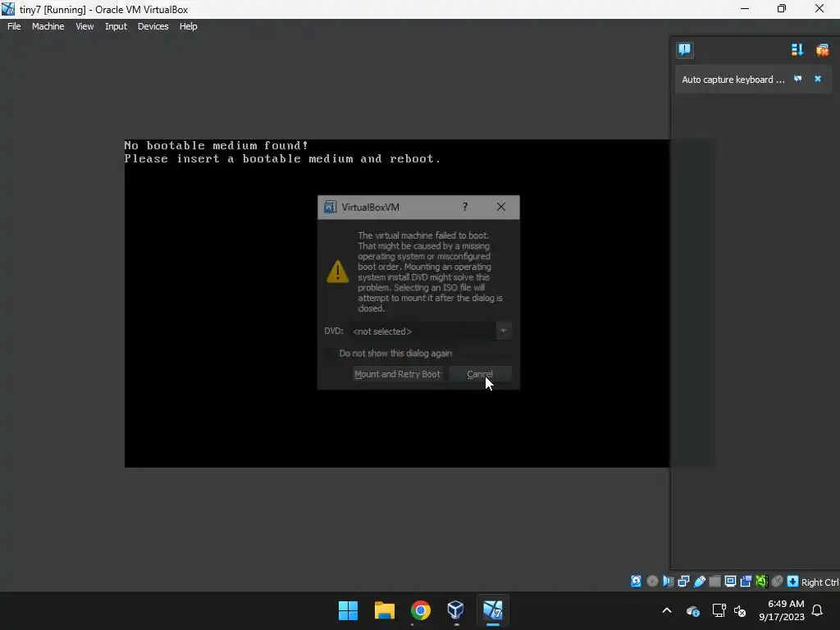Open the clock showing 6:49 AM
The height and width of the screenshot is (630, 840).
click(x=782, y=610)
